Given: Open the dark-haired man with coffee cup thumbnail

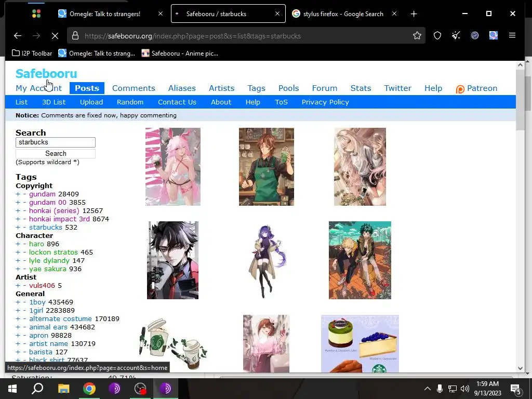Looking at the screenshot, I should (172, 260).
